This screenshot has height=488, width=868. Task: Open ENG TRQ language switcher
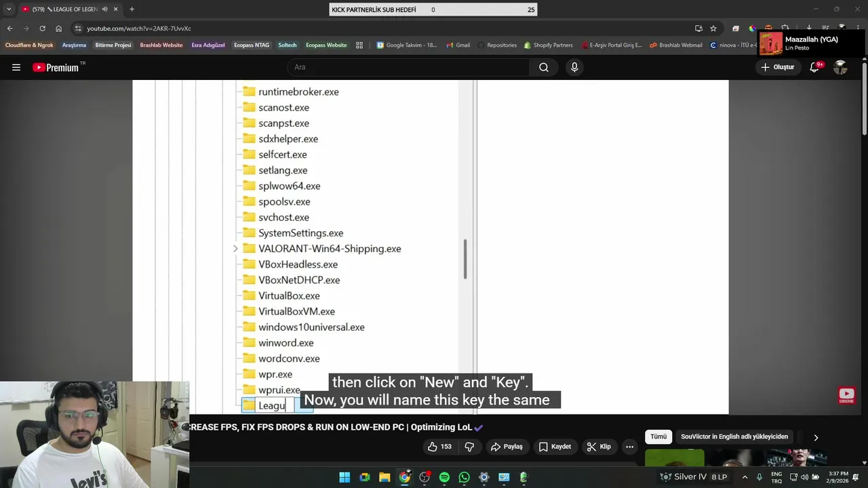776,477
